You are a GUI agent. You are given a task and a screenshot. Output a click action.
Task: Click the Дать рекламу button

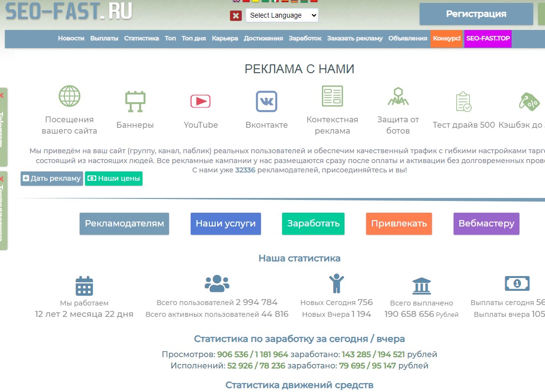coord(52,178)
